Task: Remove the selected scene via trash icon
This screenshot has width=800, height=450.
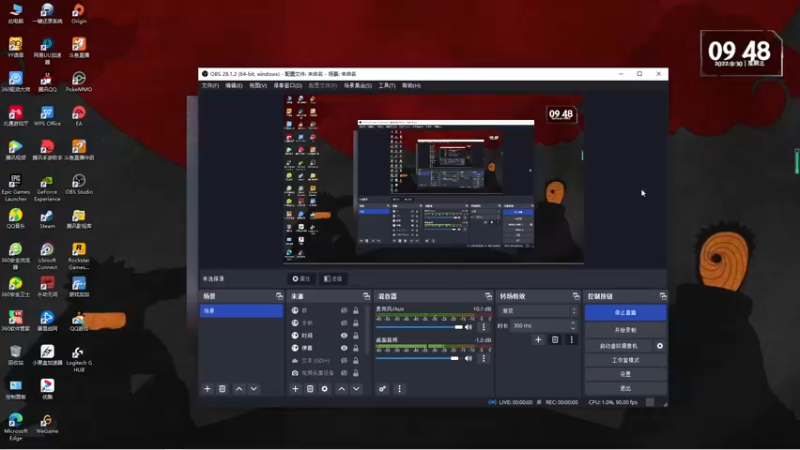Action: [x=222, y=389]
